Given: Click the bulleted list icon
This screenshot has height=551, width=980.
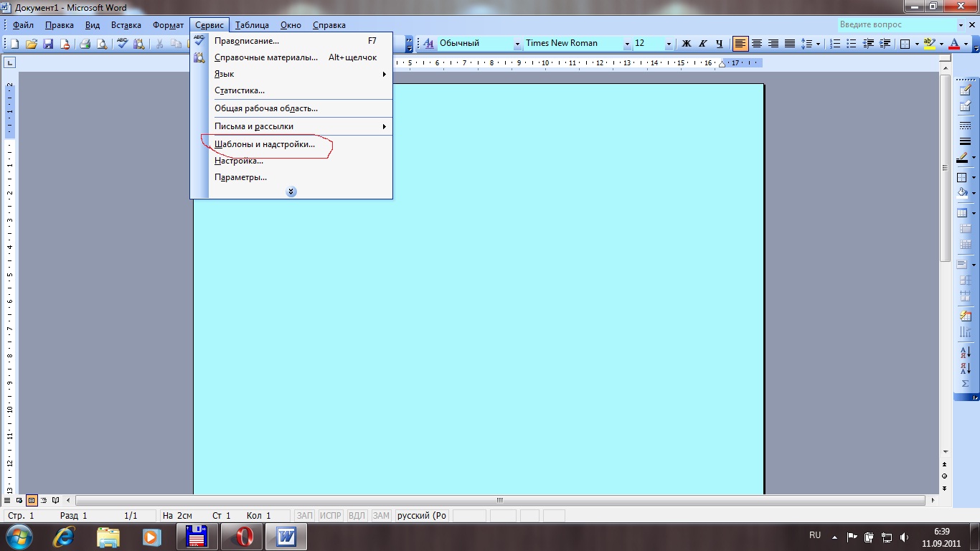Looking at the screenshot, I should (852, 44).
